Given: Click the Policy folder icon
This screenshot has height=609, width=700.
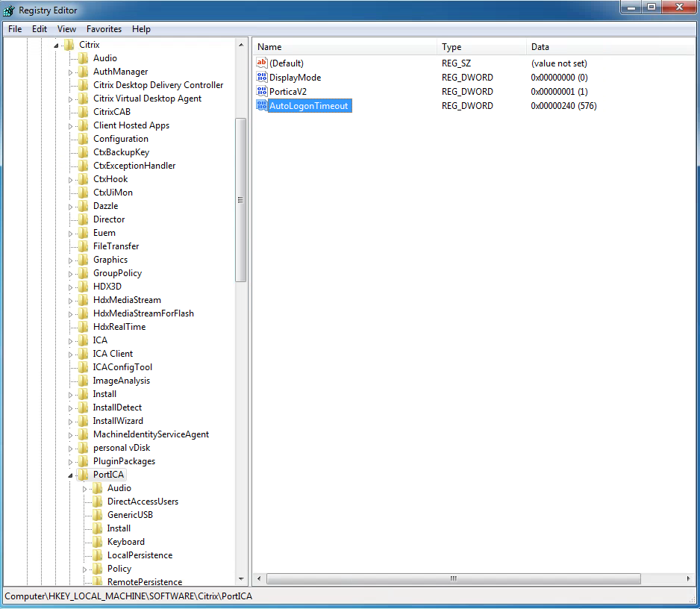Looking at the screenshot, I should (x=97, y=569).
